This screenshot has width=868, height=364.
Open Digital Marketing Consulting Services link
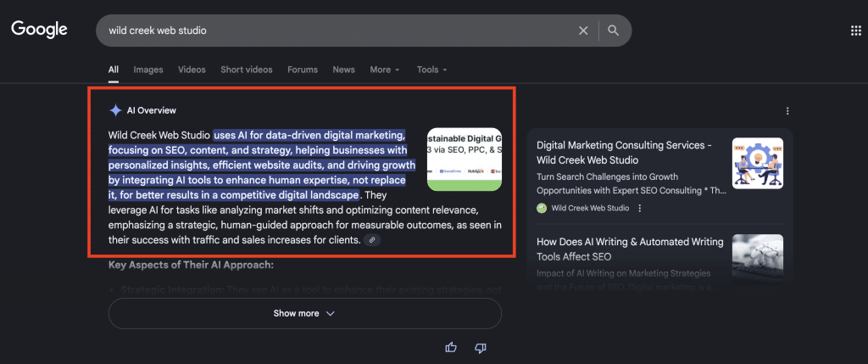624,153
